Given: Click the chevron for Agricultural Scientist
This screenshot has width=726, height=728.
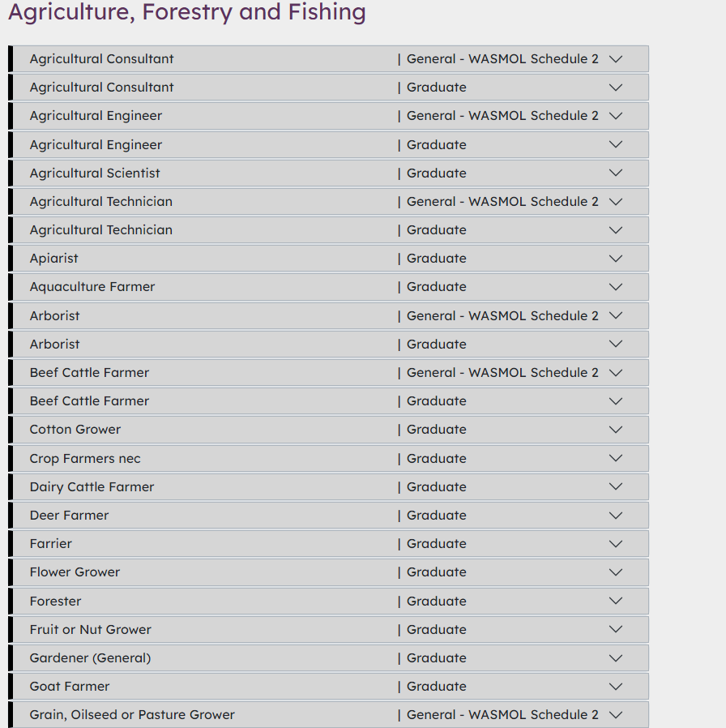Looking at the screenshot, I should click(x=616, y=173).
